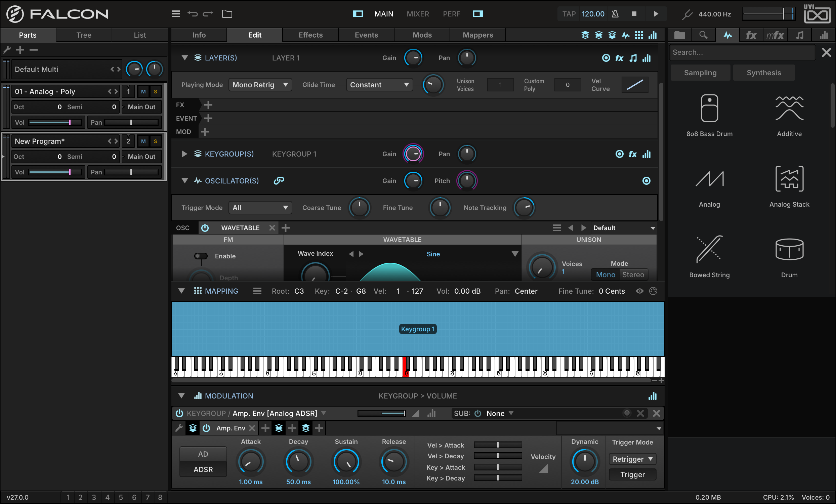Remove a part with minus icon
This screenshot has height=504, width=836.
(x=34, y=50)
